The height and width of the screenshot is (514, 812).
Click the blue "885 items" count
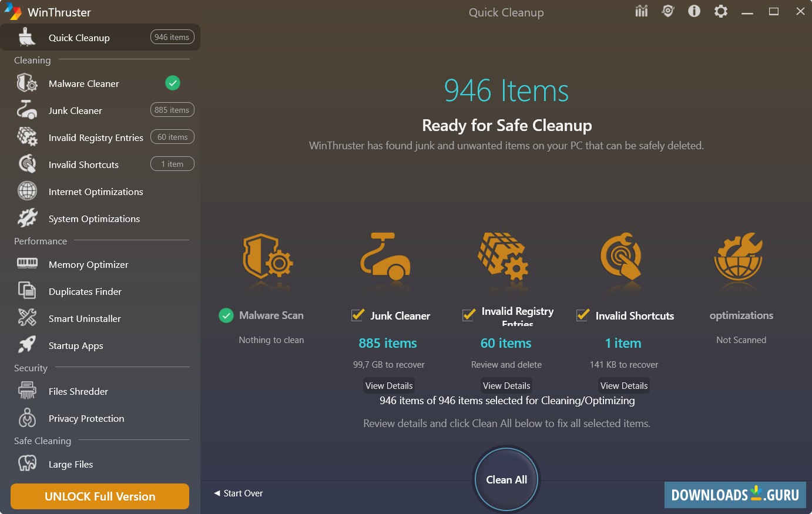[x=388, y=343]
